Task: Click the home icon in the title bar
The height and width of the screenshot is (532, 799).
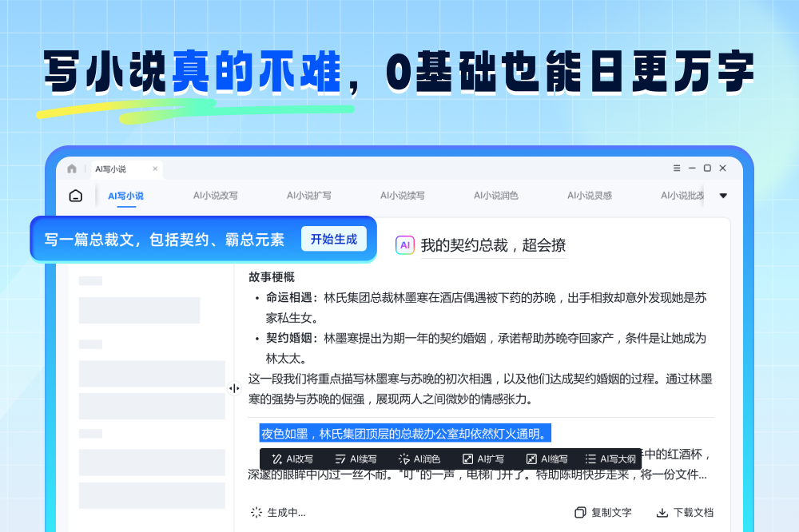Action: coord(72,169)
